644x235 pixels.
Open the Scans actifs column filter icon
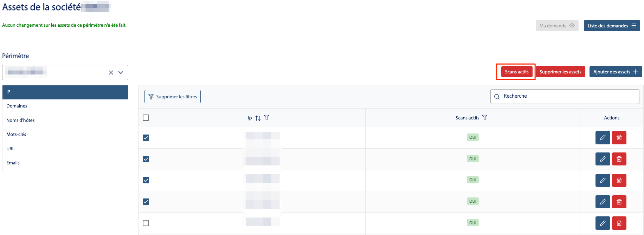coord(484,118)
